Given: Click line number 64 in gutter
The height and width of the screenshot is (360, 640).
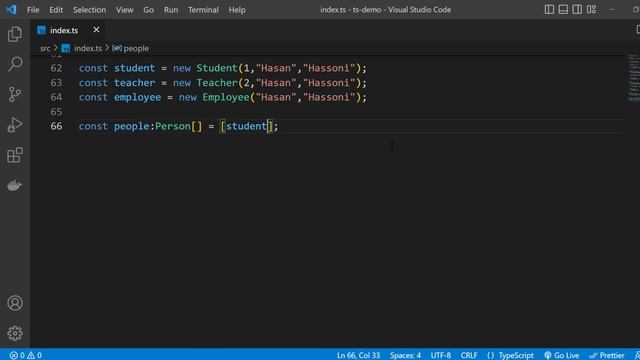Looking at the screenshot, I should click(56, 97).
